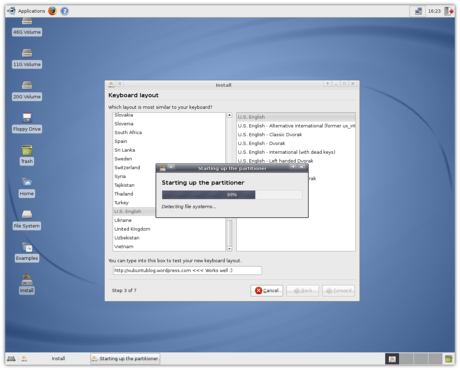This screenshot has width=460, height=370.
Task: Click the country list scroll-up arrow
Action: [x=229, y=115]
